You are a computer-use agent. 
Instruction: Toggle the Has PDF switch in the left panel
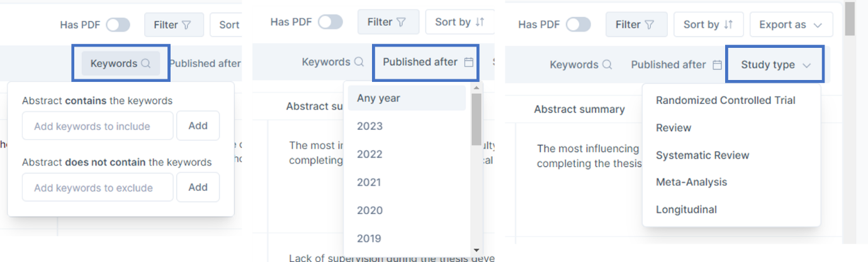point(118,25)
